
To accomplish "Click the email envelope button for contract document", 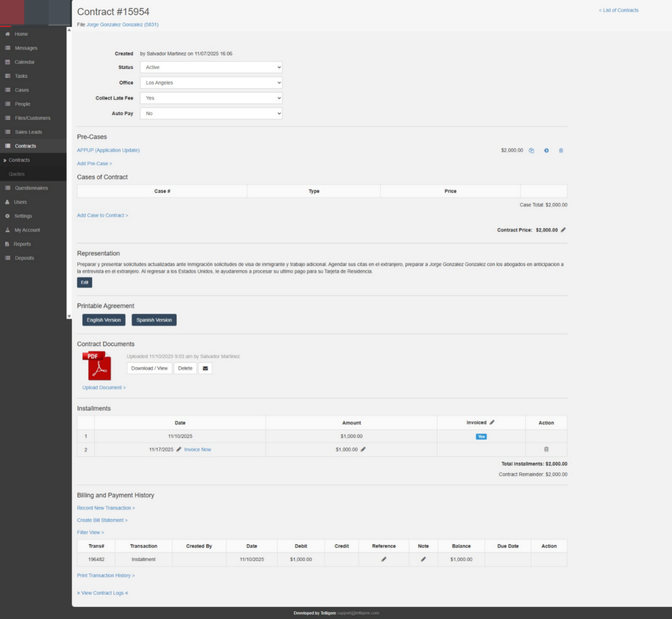I will (x=205, y=368).
